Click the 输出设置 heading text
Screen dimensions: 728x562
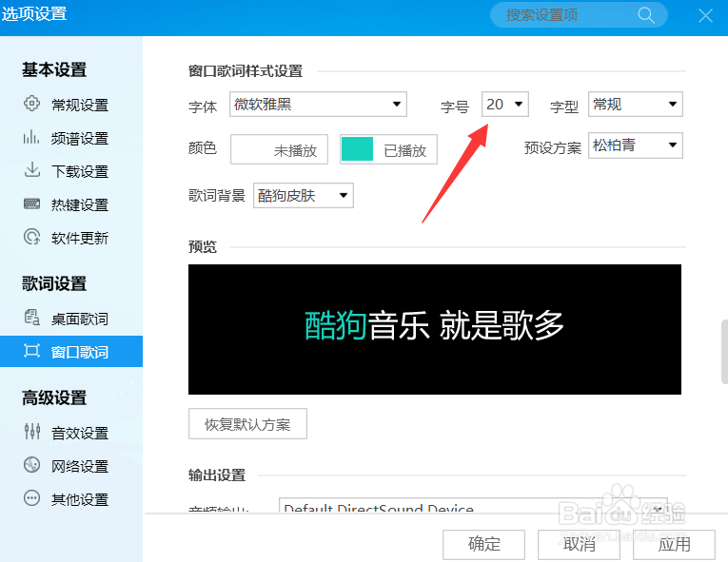pos(217,475)
